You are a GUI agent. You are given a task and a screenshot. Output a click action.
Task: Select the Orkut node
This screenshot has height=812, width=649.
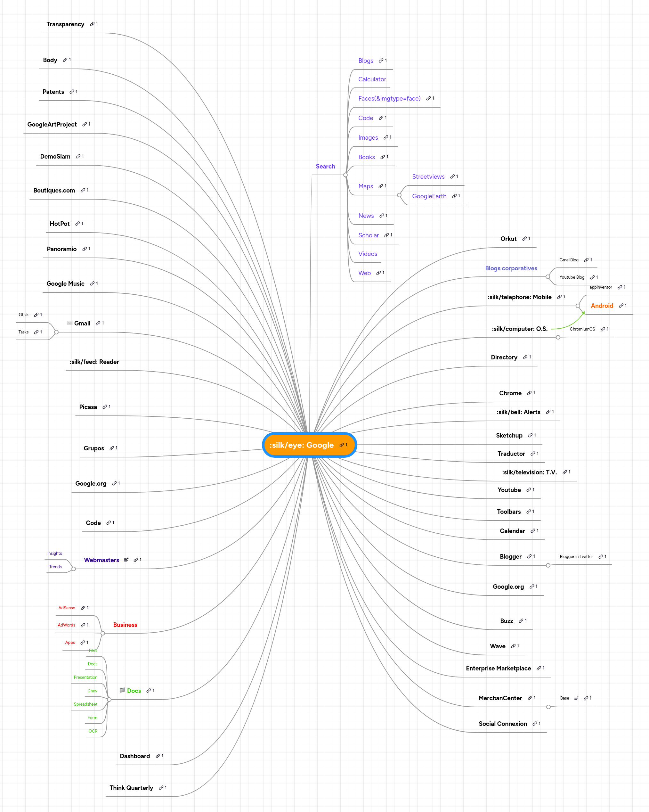(508, 238)
